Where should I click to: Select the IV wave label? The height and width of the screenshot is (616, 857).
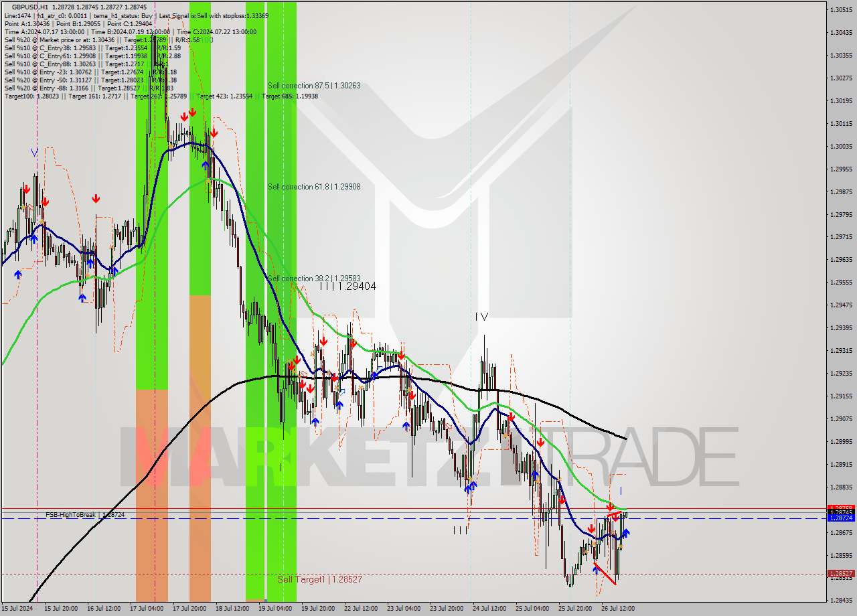(x=481, y=317)
